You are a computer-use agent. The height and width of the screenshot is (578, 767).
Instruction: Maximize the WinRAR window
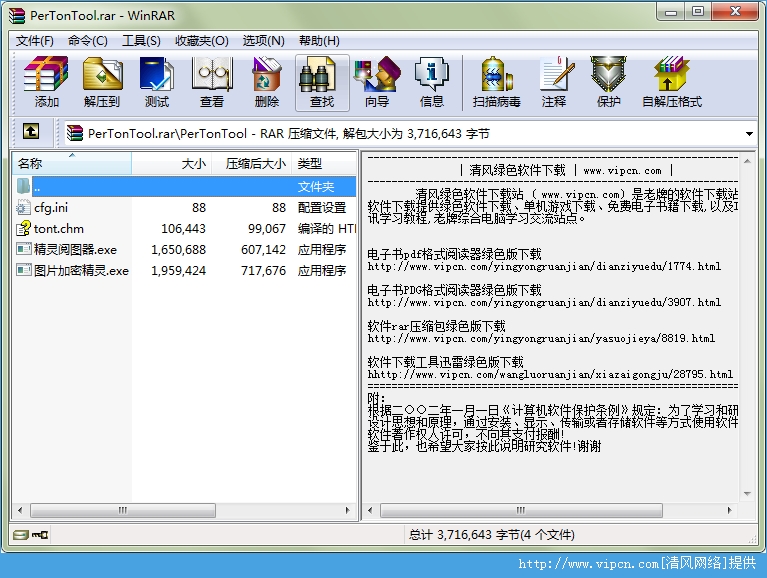point(698,12)
